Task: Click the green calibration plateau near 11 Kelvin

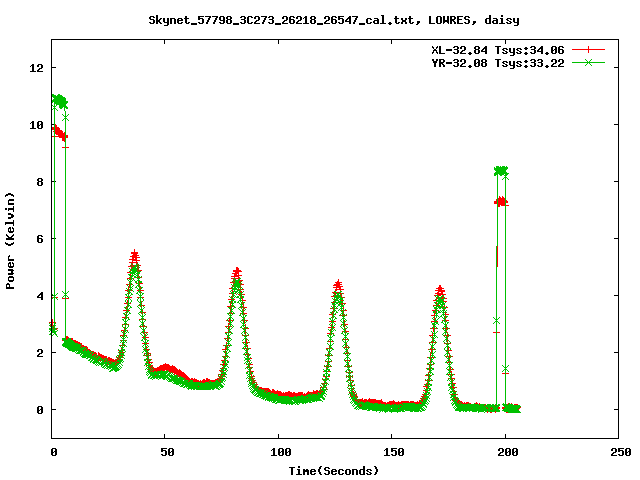Action: [60, 101]
